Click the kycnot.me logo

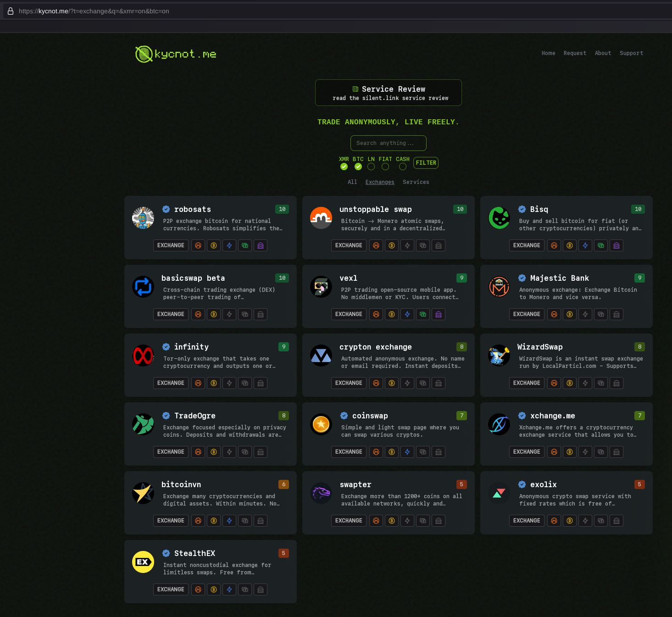(x=176, y=54)
